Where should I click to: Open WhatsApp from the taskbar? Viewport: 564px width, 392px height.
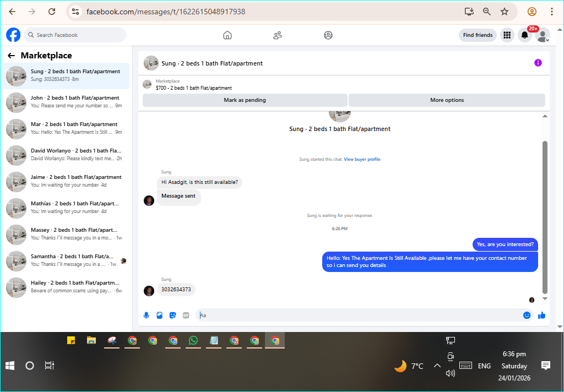[x=193, y=340]
